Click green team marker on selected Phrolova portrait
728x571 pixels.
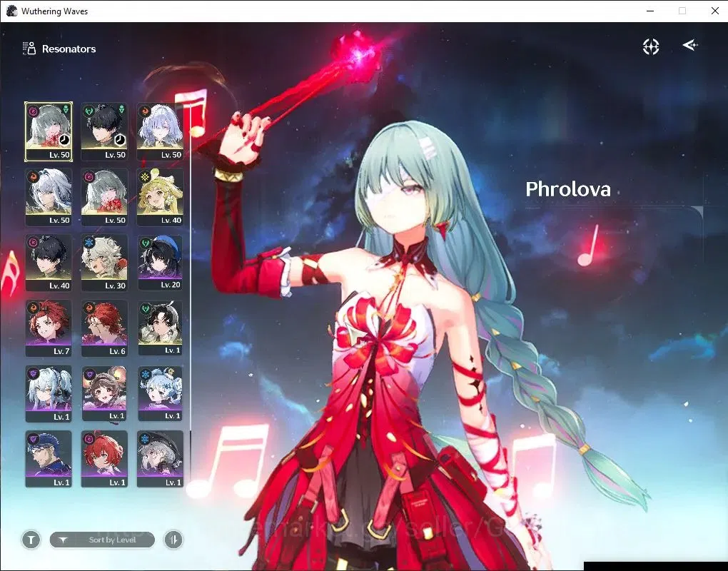pos(66,109)
